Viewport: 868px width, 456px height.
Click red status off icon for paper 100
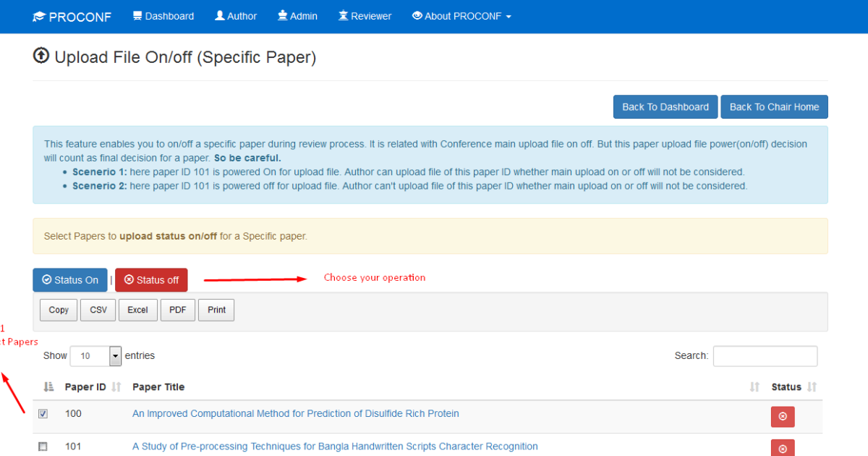click(x=783, y=417)
